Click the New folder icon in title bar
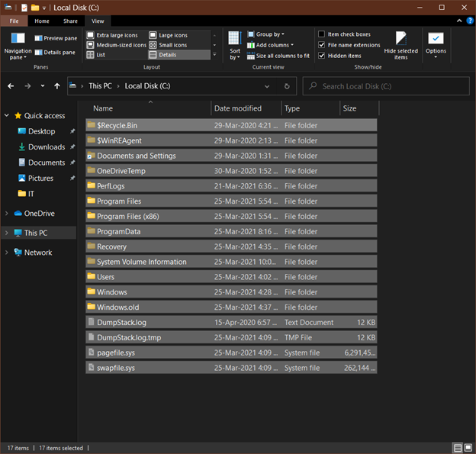The height and width of the screenshot is (454, 476). pos(35,8)
